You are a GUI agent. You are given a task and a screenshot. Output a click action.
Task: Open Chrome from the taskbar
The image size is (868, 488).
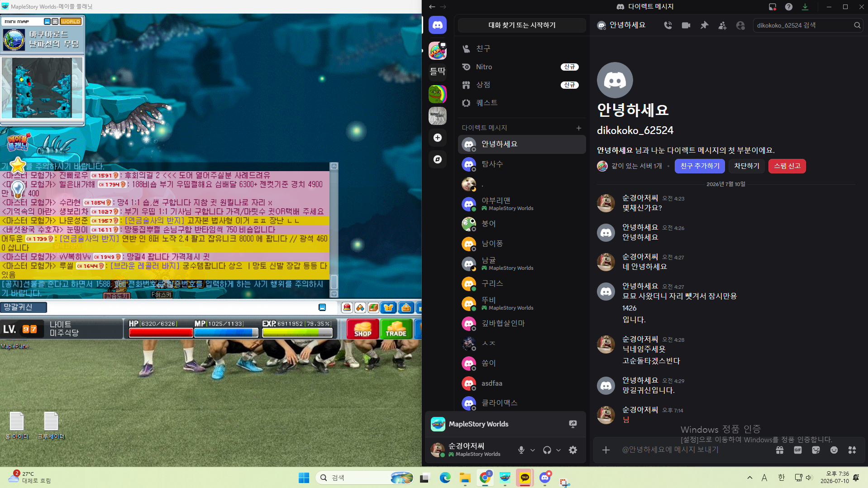click(485, 478)
